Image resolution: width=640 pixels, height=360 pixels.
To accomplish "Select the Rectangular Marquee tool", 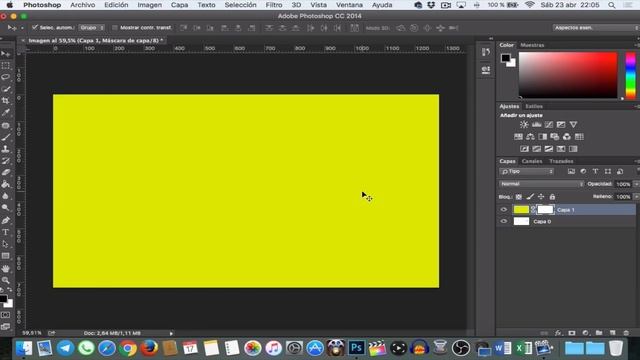I will point(6,66).
